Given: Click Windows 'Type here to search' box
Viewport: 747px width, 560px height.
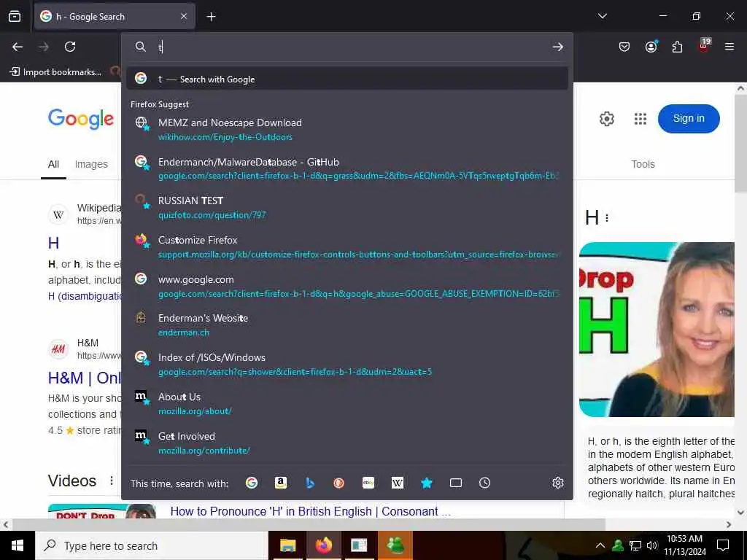Looking at the screenshot, I should pyautogui.click(x=152, y=545).
